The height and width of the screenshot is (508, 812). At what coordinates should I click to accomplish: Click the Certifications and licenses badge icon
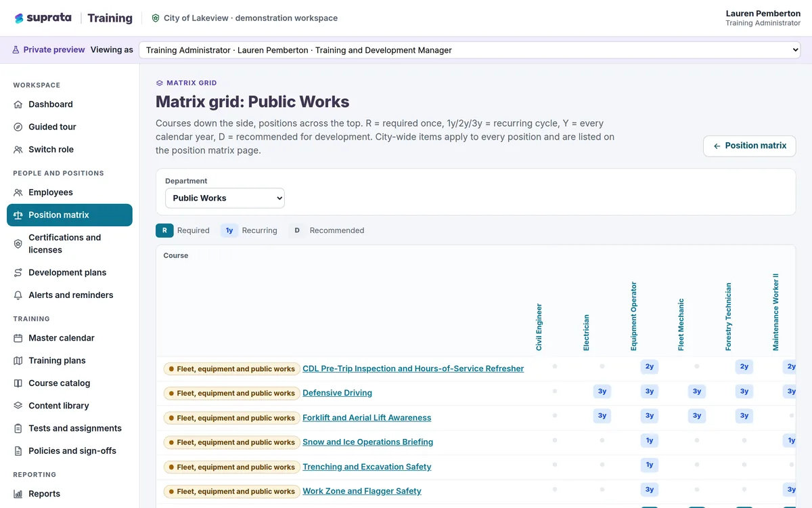click(18, 244)
